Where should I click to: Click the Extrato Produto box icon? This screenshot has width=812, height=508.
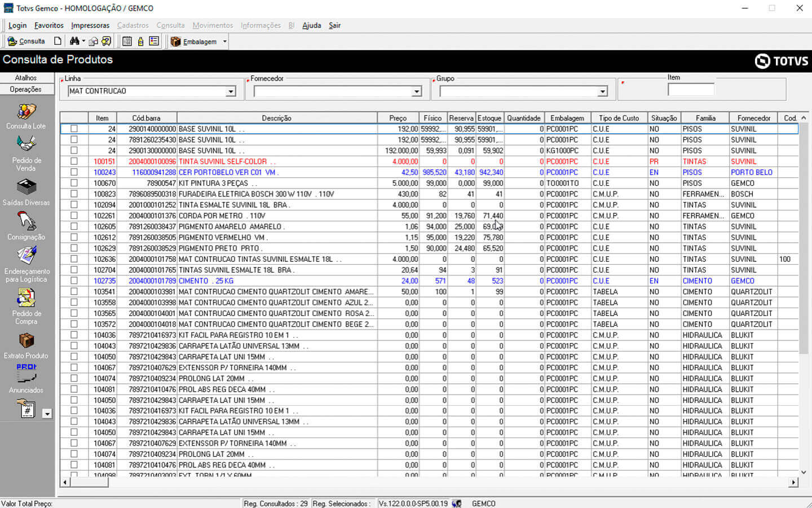(x=26, y=341)
